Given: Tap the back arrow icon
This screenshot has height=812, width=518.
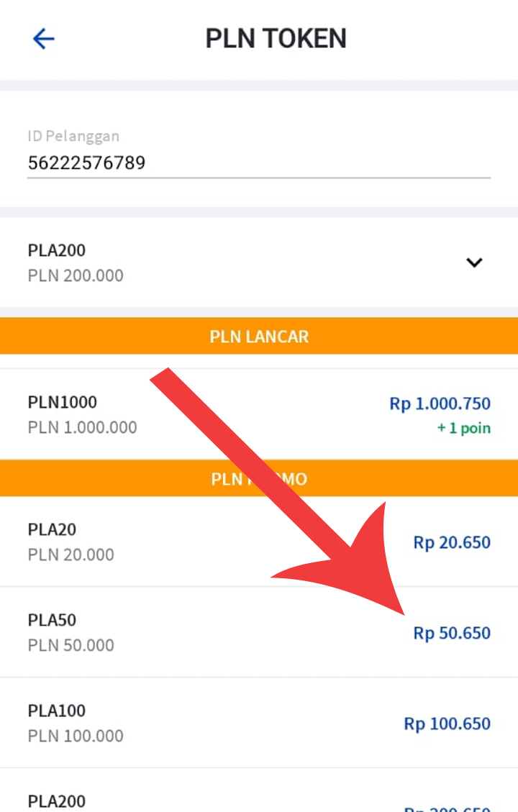Looking at the screenshot, I should click(44, 39).
